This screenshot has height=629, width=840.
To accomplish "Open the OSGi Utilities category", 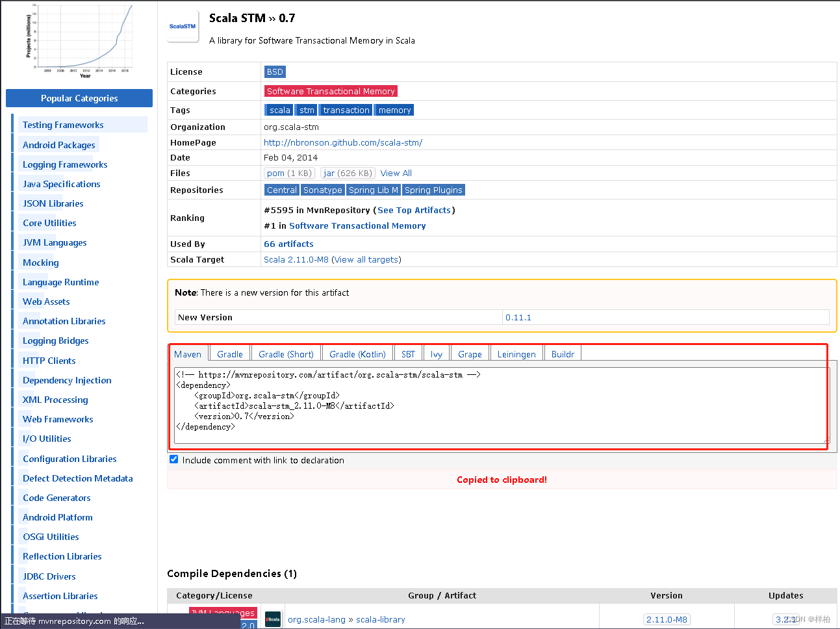I will click(51, 537).
